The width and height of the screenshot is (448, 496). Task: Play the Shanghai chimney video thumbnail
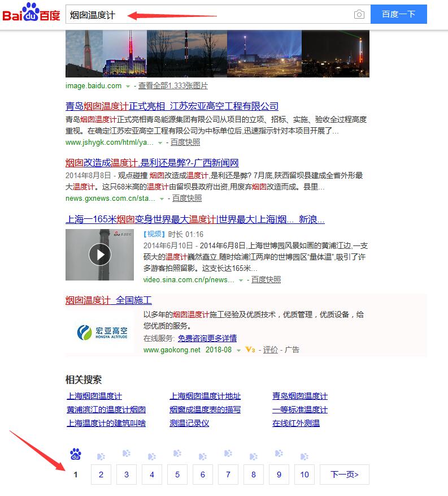click(100, 255)
